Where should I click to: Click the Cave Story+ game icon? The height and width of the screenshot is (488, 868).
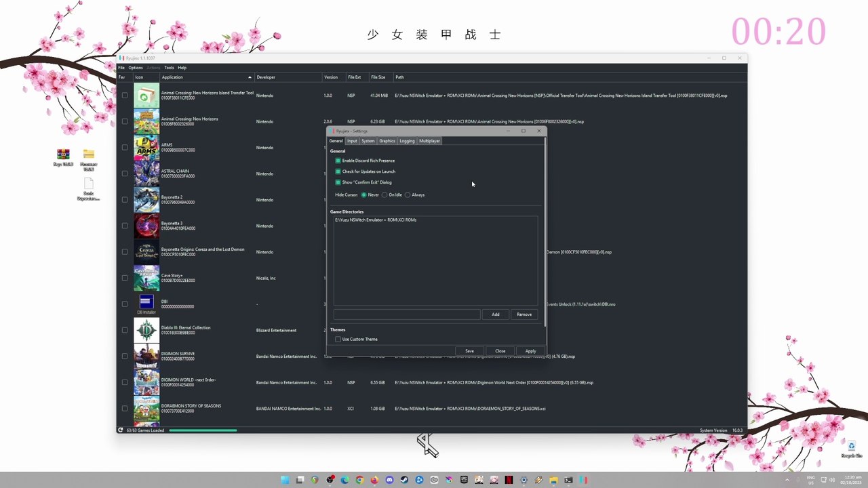point(146,278)
